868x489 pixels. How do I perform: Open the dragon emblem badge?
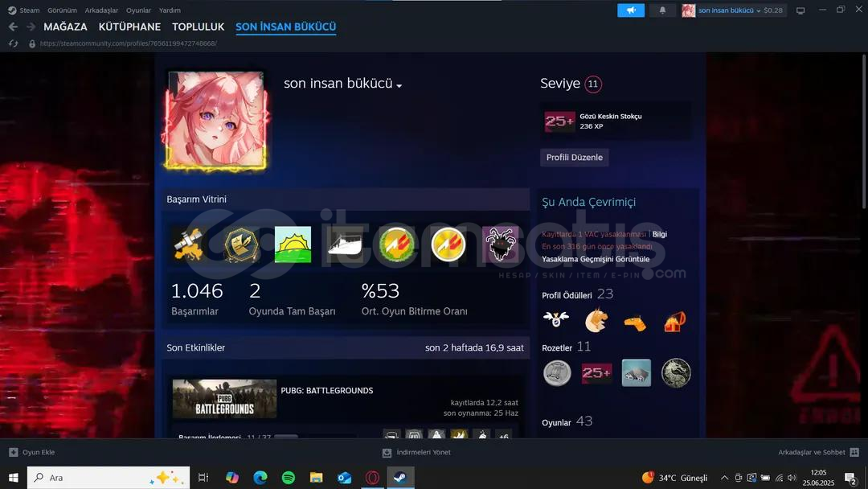click(676, 372)
